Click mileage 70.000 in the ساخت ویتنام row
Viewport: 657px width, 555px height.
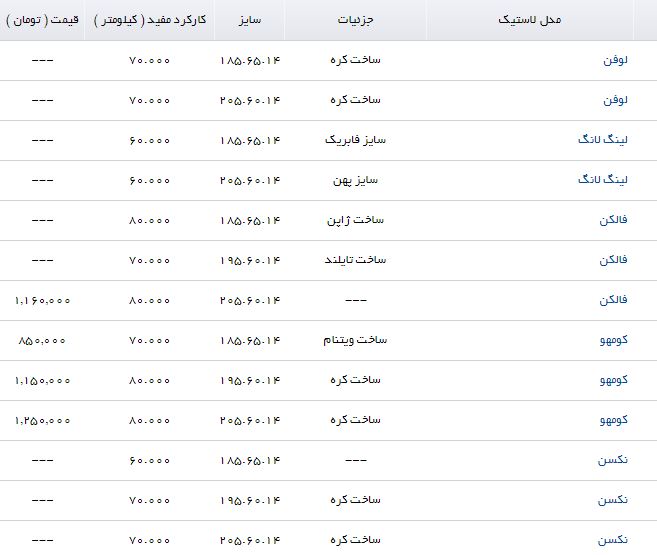coord(150,341)
